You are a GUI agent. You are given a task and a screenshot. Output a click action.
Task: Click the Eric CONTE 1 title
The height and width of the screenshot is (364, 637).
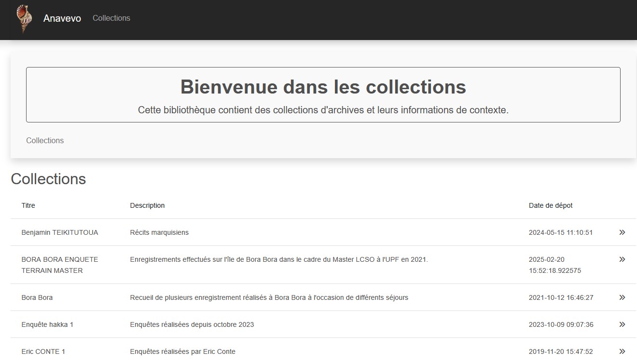43,351
